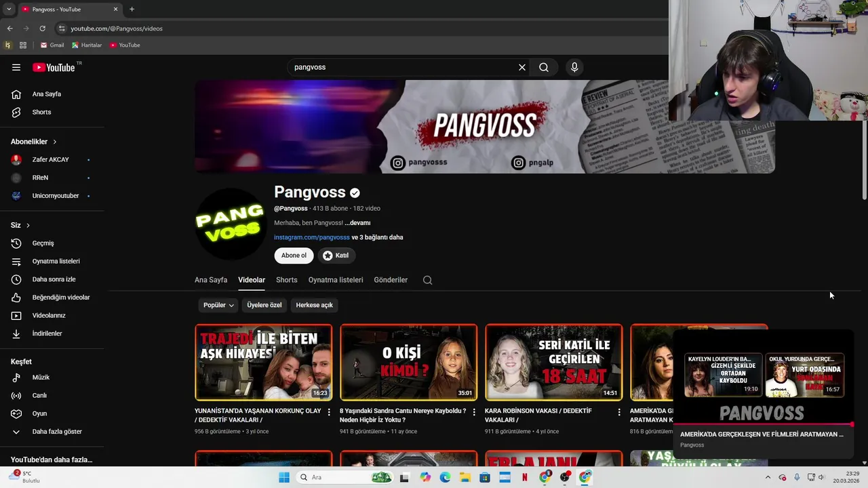Open 've 3 bağlantı daha' links
The width and height of the screenshot is (868, 488).
click(377, 237)
